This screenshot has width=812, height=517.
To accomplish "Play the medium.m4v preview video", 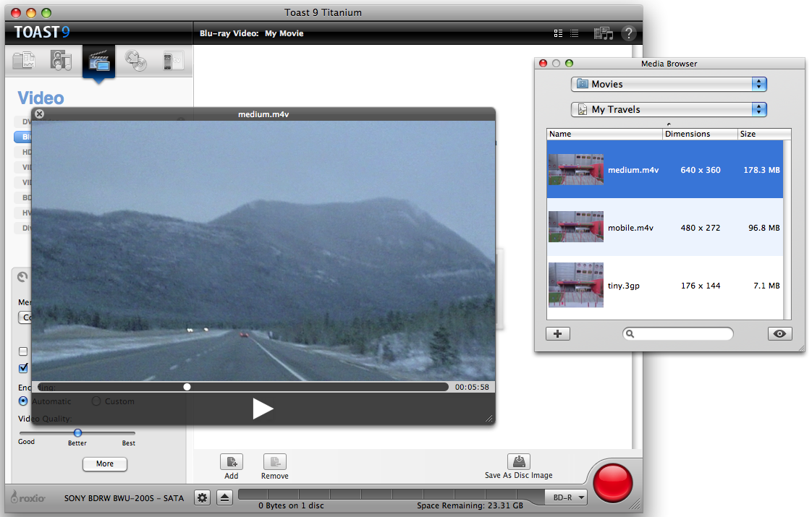I will coord(263,409).
